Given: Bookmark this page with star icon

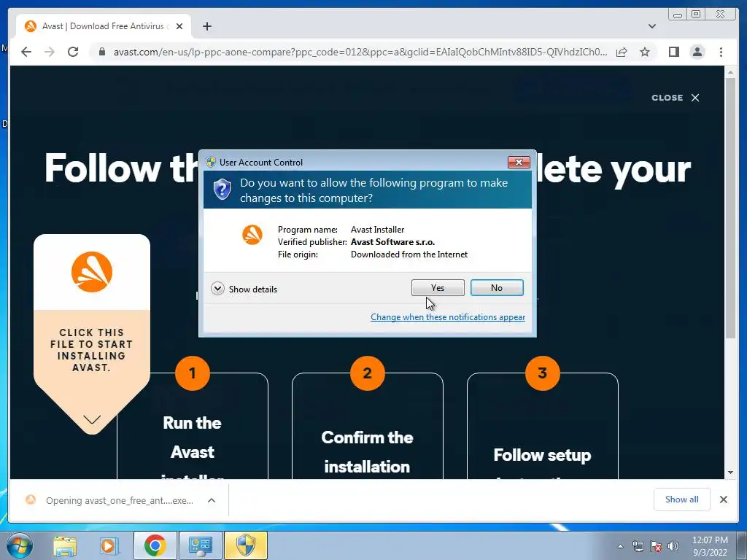Looking at the screenshot, I should pyautogui.click(x=645, y=52).
